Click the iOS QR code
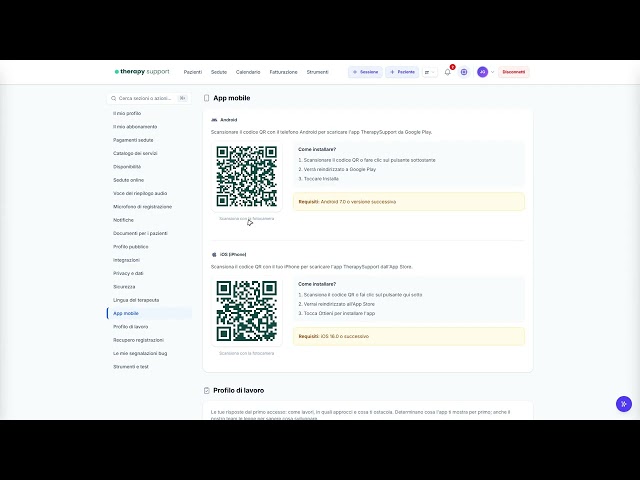 click(247, 311)
